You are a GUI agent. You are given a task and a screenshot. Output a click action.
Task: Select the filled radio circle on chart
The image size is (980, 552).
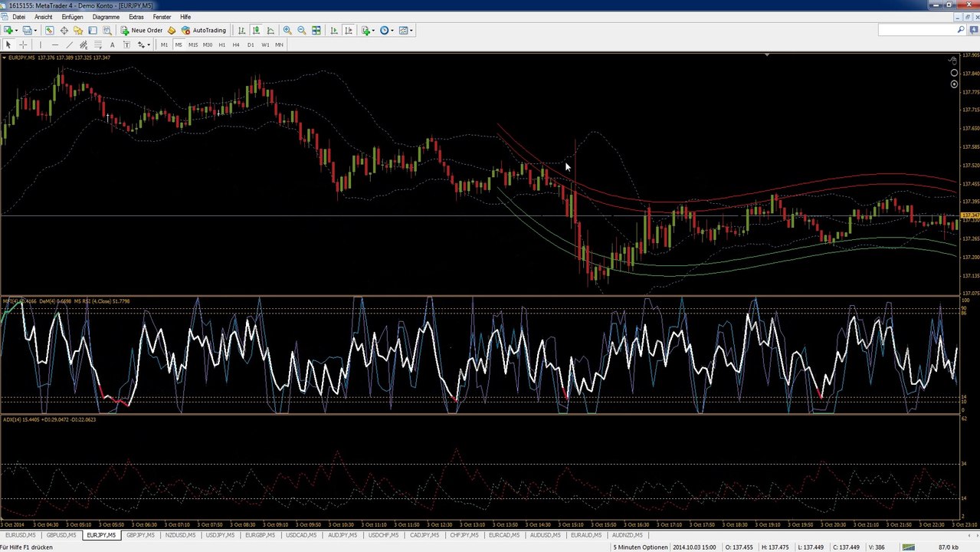coord(954,84)
